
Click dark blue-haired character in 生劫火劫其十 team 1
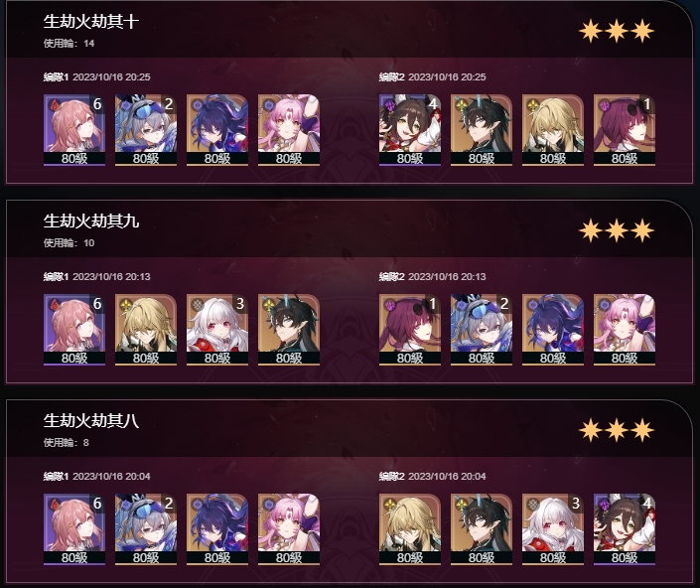pyautogui.click(x=217, y=130)
